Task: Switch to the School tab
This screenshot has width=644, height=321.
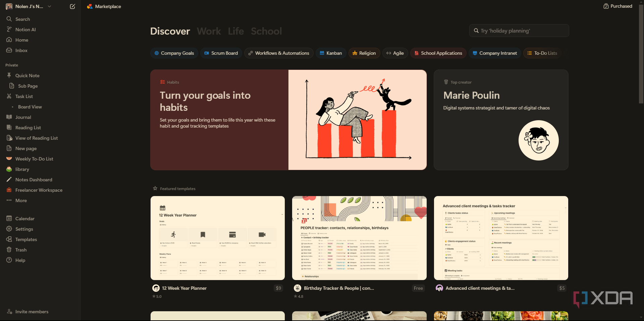Action: click(x=266, y=31)
